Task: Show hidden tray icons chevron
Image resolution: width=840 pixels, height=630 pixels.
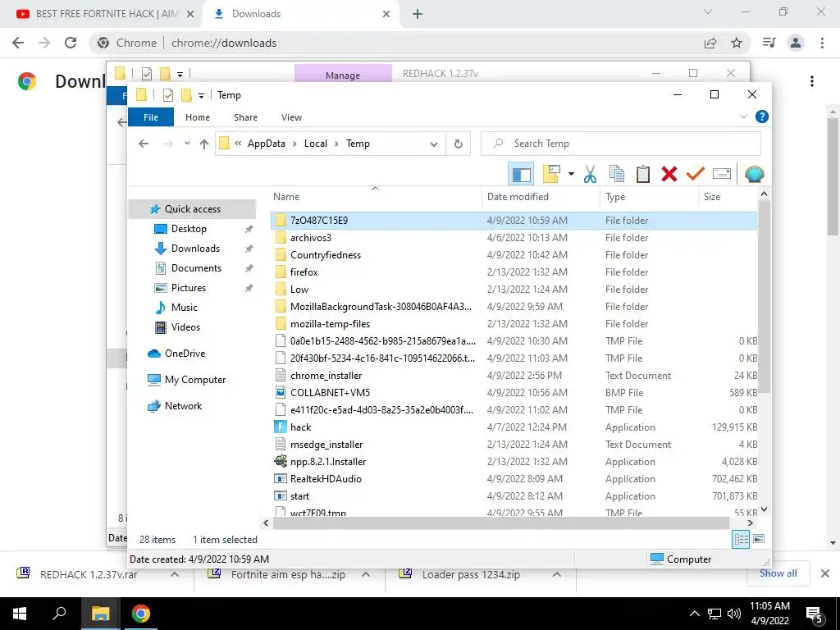Action: [694, 614]
